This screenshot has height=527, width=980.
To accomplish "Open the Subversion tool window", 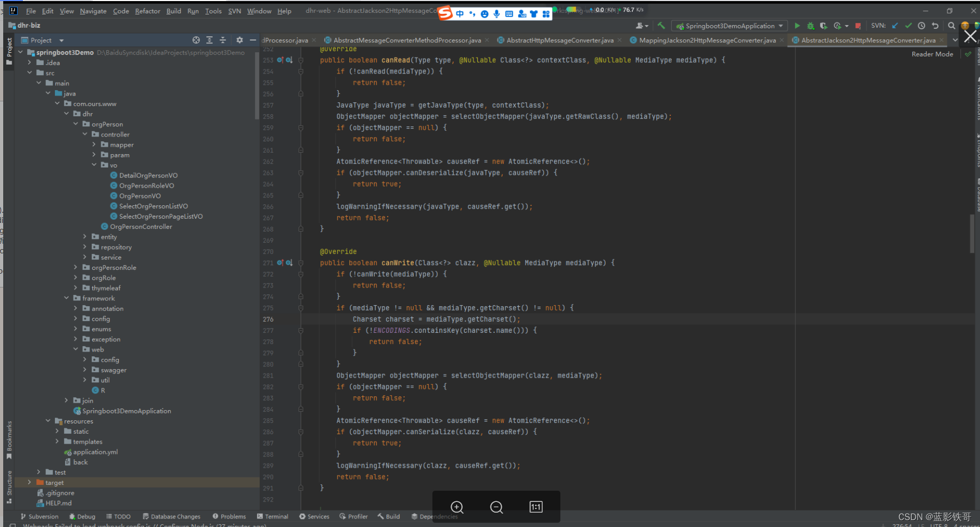I will 39,516.
